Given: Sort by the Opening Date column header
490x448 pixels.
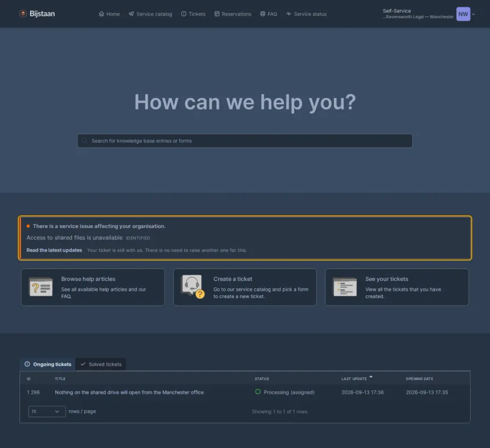Looking at the screenshot, I should [419, 378].
